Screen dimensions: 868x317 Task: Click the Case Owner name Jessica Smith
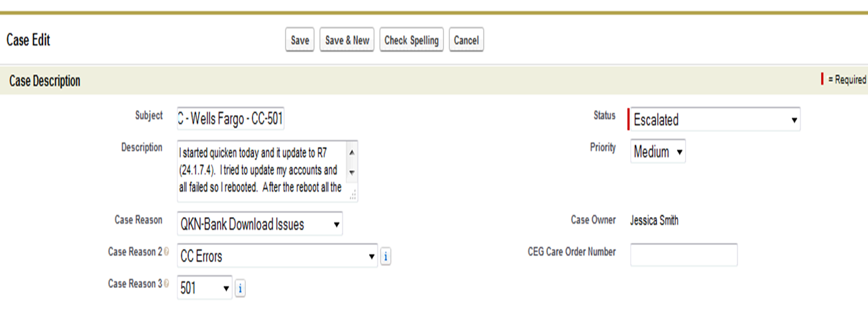(654, 220)
